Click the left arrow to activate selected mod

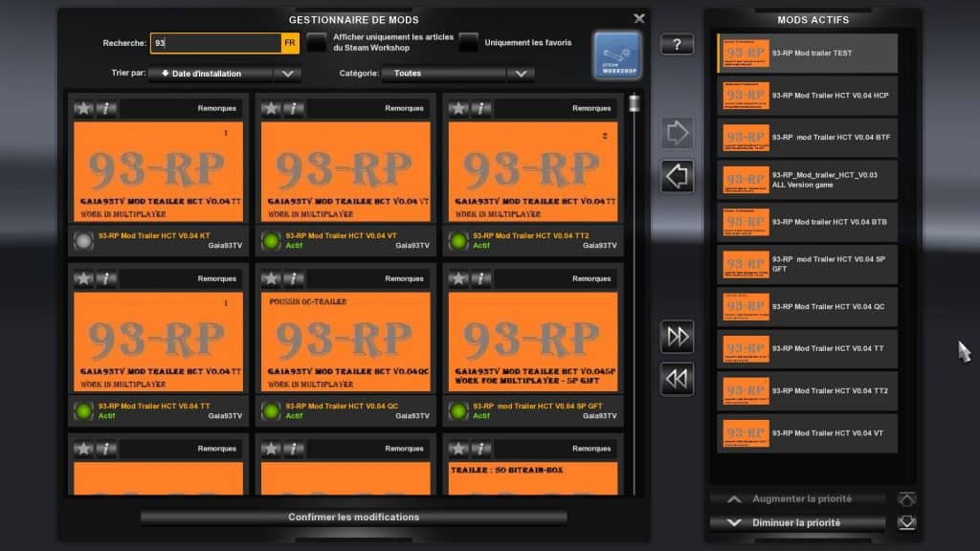click(677, 177)
